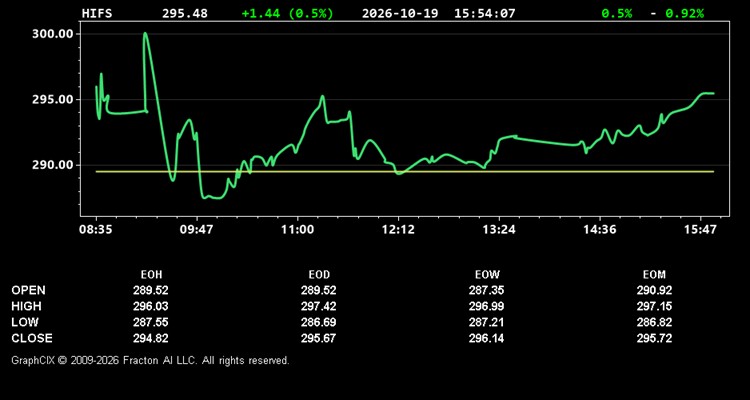Click EOM low value 286.82
Image resolution: width=750 pixels, height=400 pixels.
pos(654,322)
